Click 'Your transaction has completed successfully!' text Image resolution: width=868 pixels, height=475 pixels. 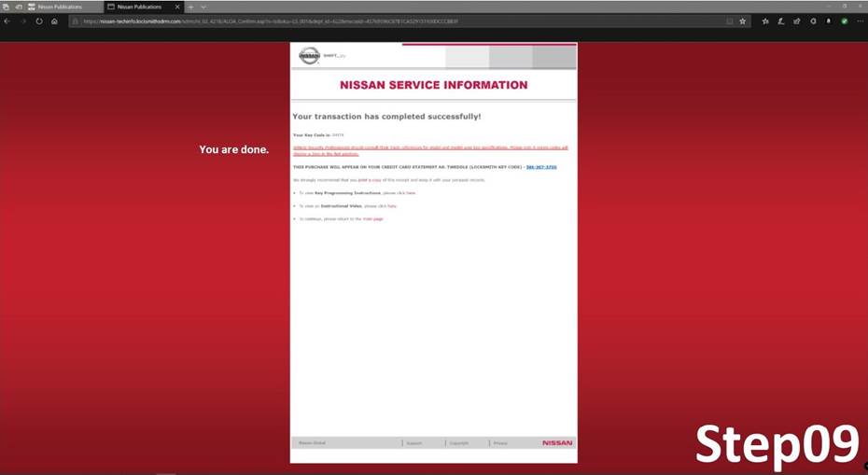(x=386, y=117)
